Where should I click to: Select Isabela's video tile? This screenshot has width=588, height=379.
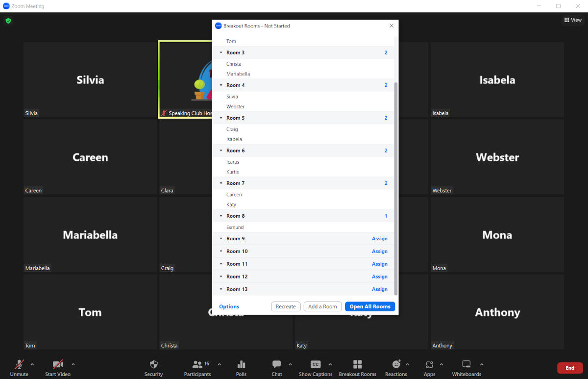pos(497,80)
